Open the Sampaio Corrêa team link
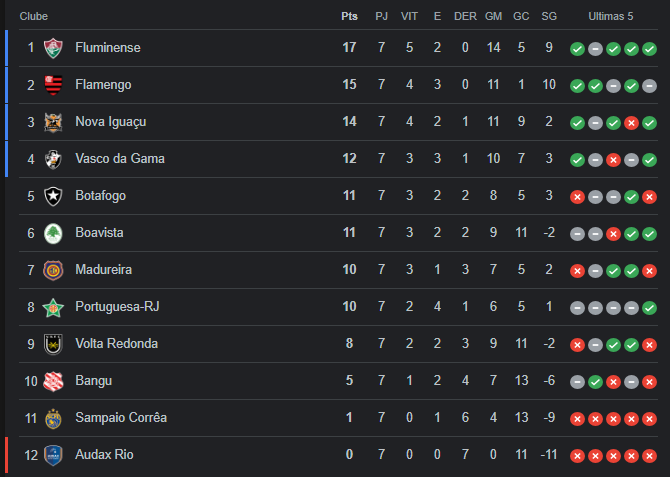The image size is (670, 477). pos(121,418)
